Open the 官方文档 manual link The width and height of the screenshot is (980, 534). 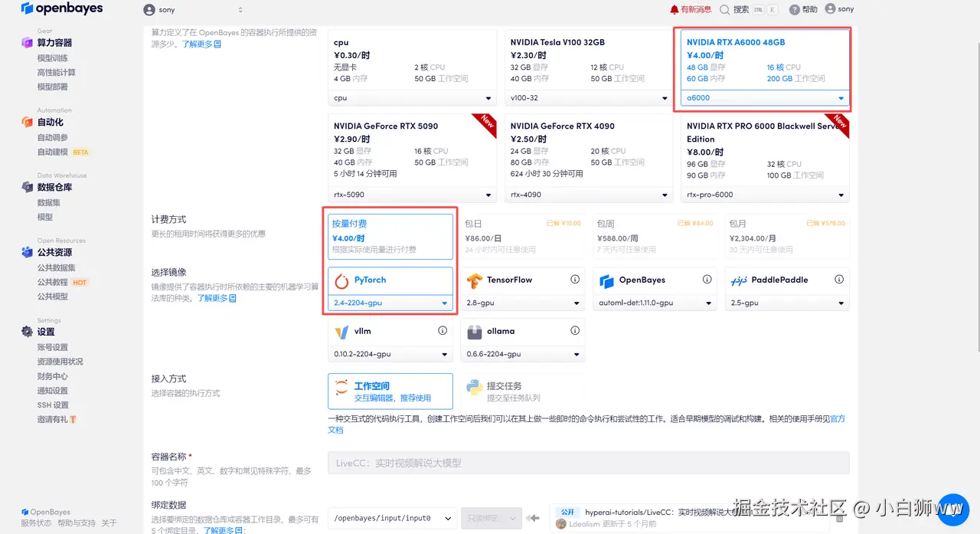838,419
